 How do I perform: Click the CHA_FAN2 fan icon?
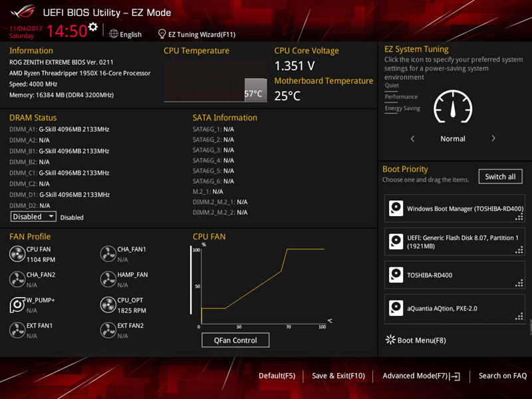pos(17,279)
